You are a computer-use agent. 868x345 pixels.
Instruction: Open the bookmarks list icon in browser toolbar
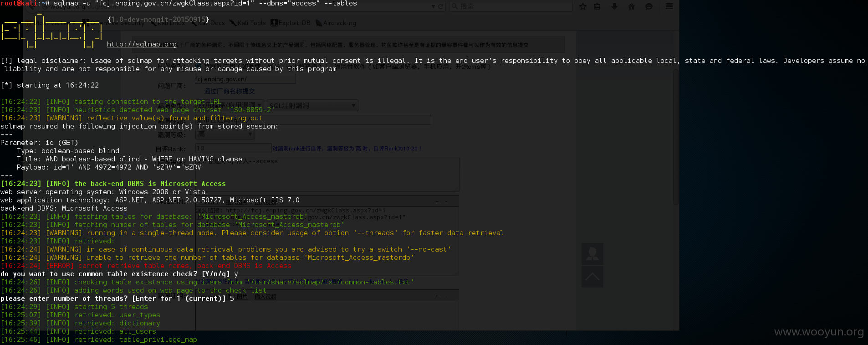[597, 6]
